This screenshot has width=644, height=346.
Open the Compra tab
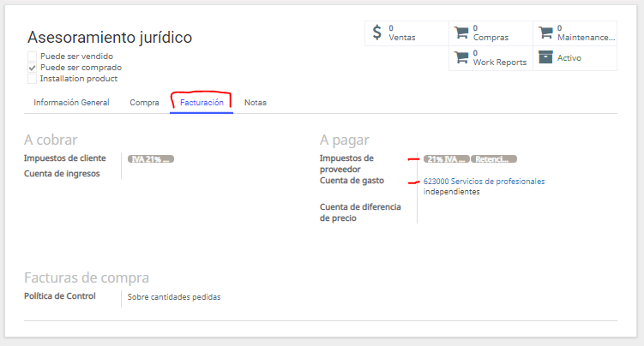click(x=144, y=103)
